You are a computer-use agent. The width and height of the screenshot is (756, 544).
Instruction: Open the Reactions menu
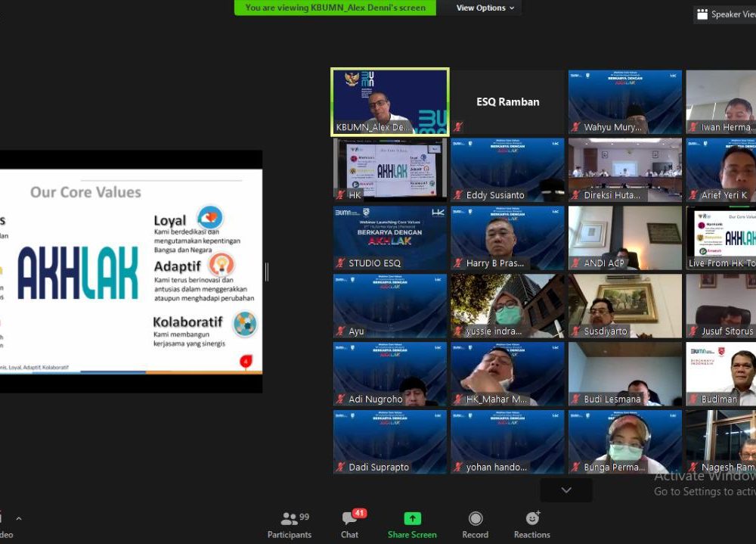(x=532, y=524)
